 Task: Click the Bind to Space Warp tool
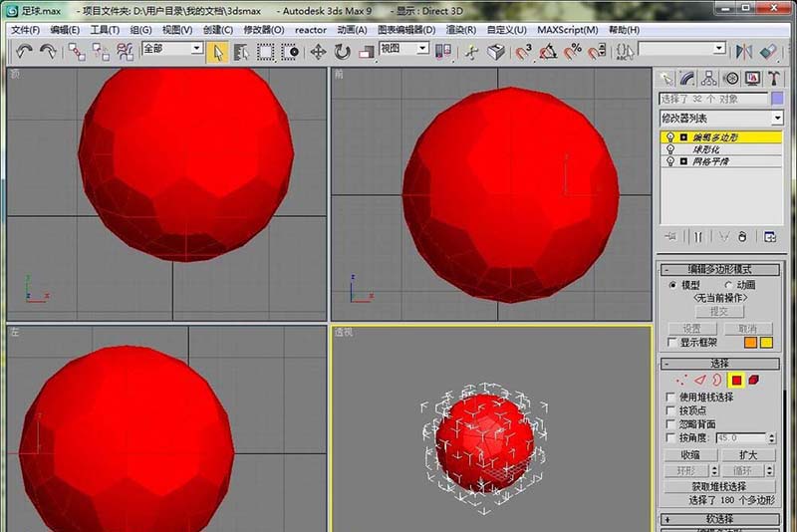(x=125, y=52)
